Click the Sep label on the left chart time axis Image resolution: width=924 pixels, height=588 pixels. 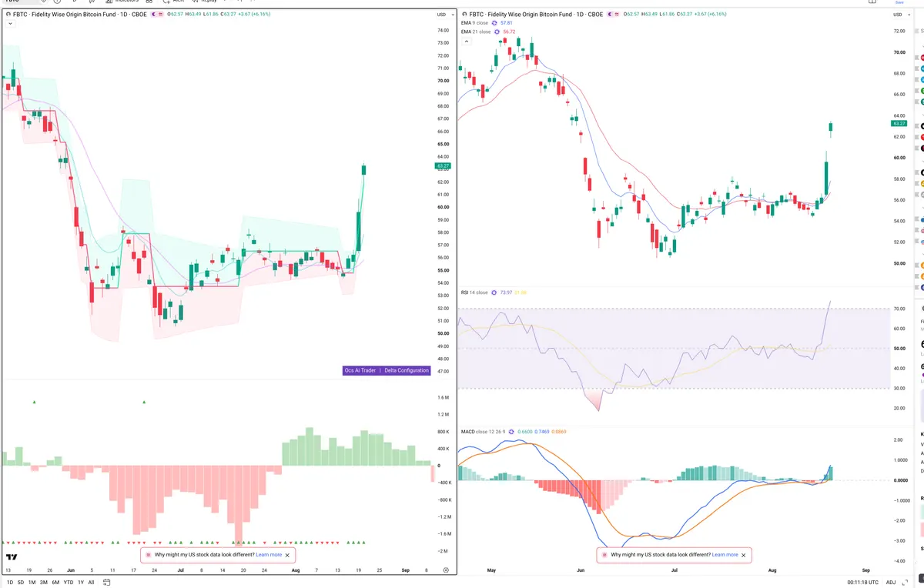pos(406,570)
